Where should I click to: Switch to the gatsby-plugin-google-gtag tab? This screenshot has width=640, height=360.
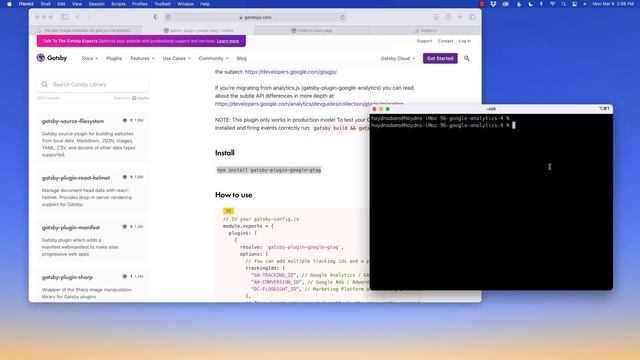tap(198, 30)
